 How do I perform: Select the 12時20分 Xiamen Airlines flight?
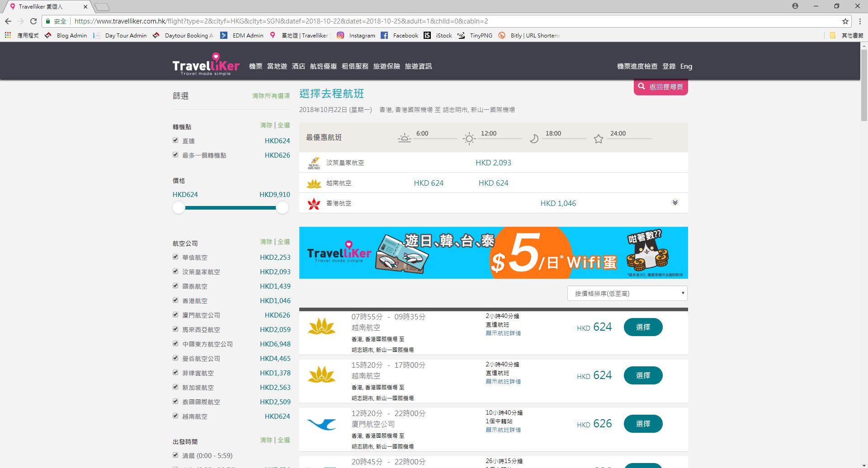pos(643,424)
